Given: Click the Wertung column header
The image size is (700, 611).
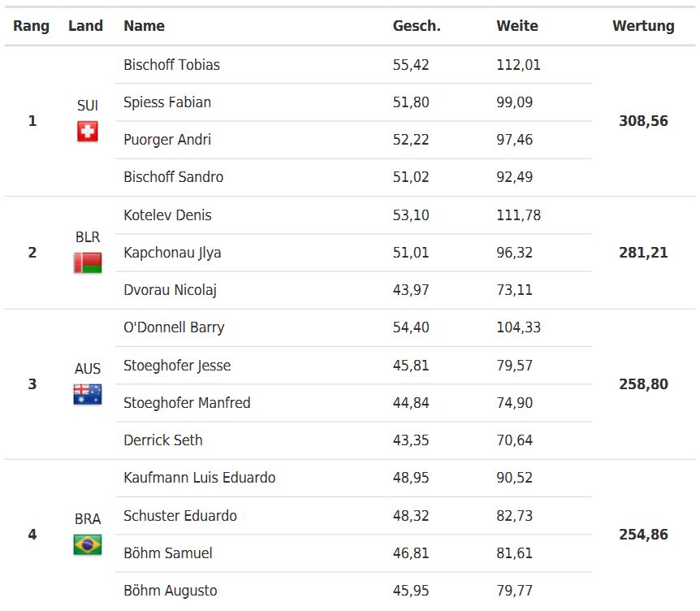Looking at the screenshot, I should tap(643, 26).
